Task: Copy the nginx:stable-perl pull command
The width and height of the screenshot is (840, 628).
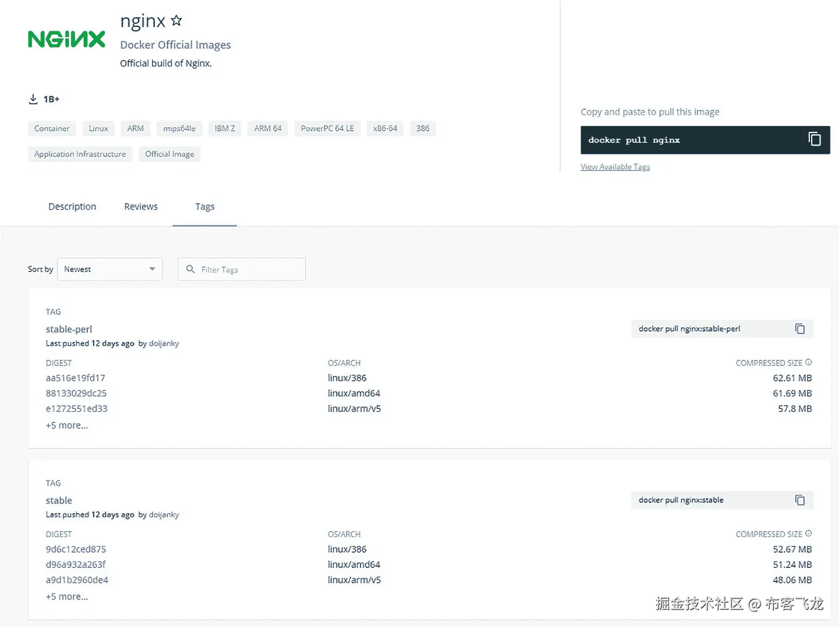Action: (x=800, y=329)
